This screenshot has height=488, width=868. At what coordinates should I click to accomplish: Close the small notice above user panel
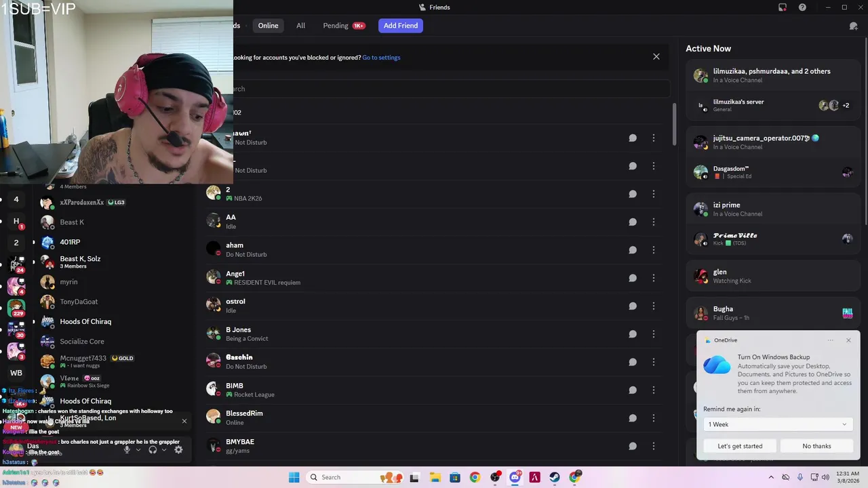(184, 422)
